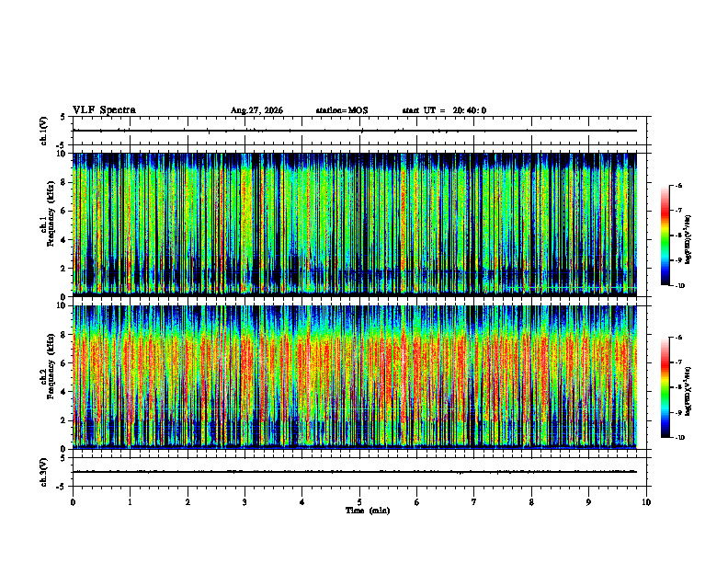This screenshot has height=563, width=728.
Task: Click the 9 minute tick on time axis
Action: click(x=588, y=502)
